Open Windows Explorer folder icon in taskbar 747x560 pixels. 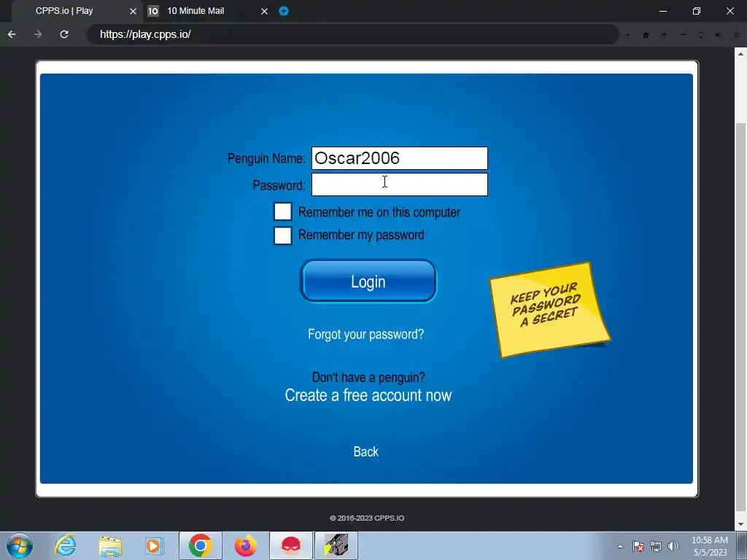(x=110, y=545)
